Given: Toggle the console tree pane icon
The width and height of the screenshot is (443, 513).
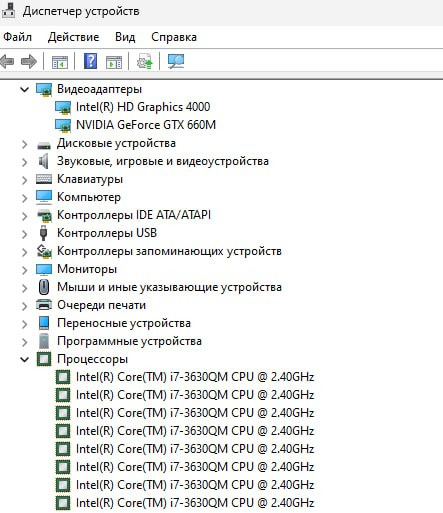Looking at the screenshot, I should click(60, 62).
